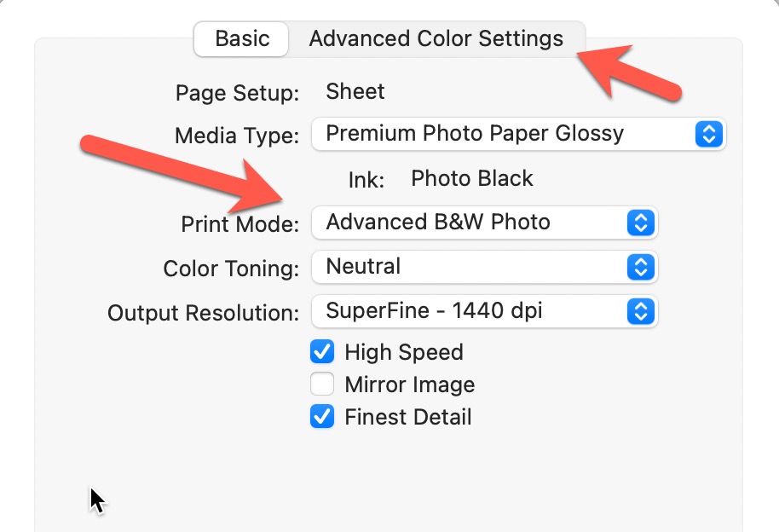
Task: Open the Premium Photo Paper Glossy dropdown
Action: (x=503, y=134)
